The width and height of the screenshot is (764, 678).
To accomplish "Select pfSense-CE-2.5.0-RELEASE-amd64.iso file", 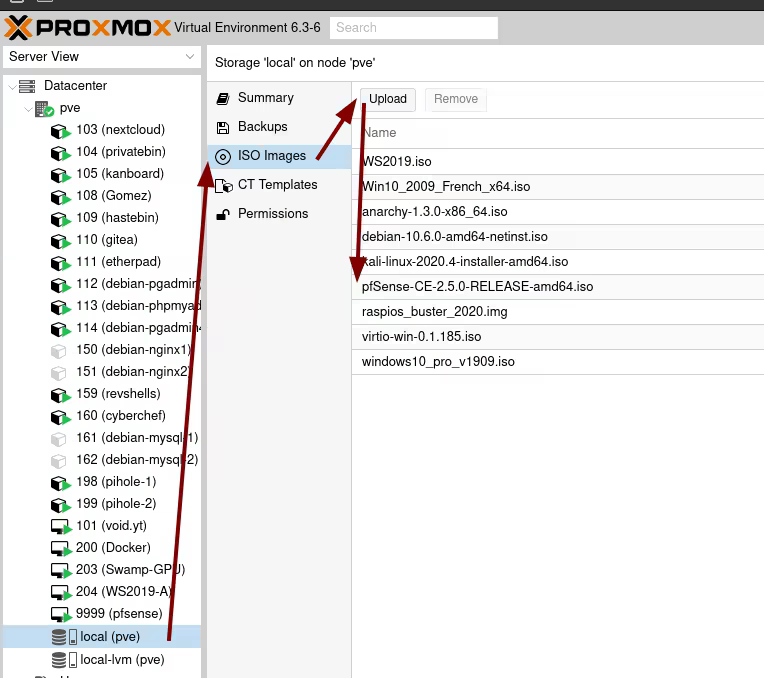I will [558, 287].
